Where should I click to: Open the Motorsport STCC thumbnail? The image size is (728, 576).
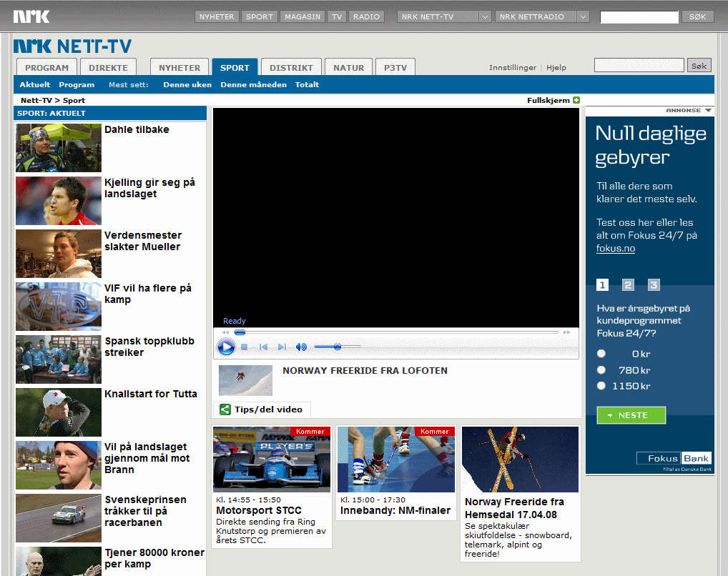272,459
